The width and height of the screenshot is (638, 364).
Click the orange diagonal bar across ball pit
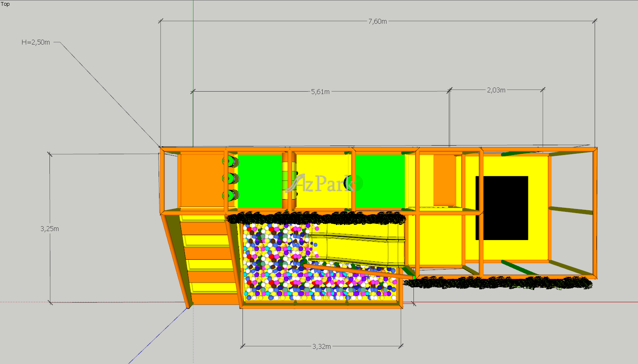[356, 272]
